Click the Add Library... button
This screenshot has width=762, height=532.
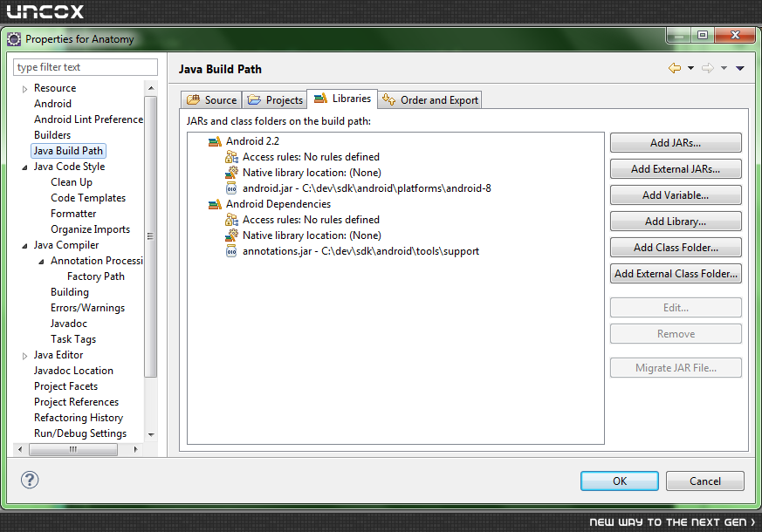676,222
